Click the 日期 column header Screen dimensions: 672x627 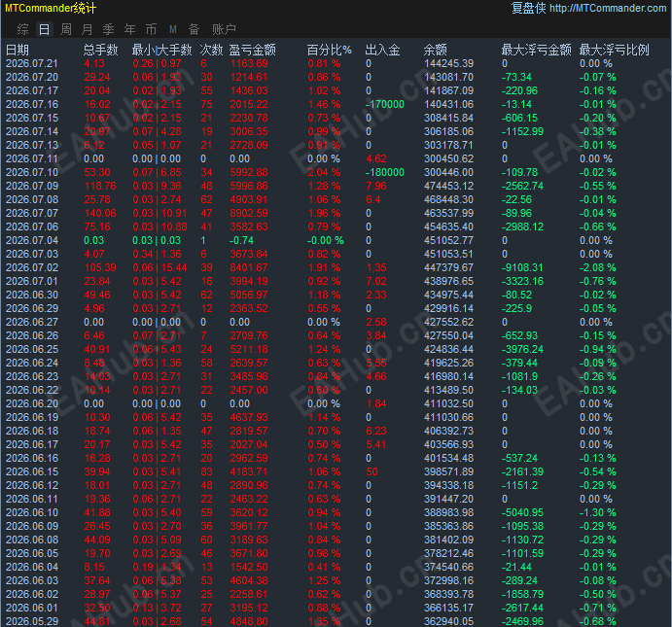click(x=18, y=51)
